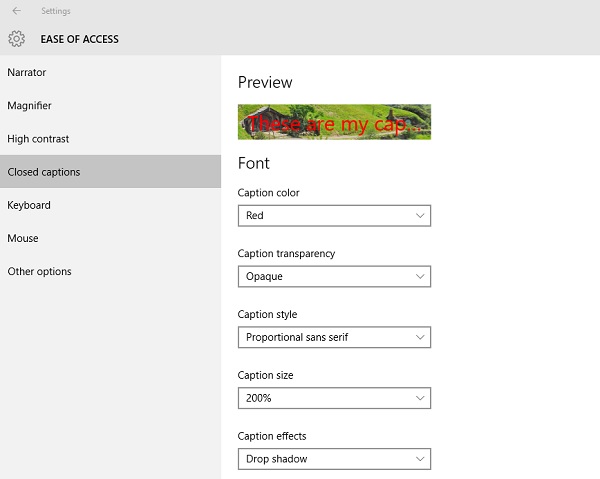
Task: Click the Settings window title text
Action: coord(56,11)
